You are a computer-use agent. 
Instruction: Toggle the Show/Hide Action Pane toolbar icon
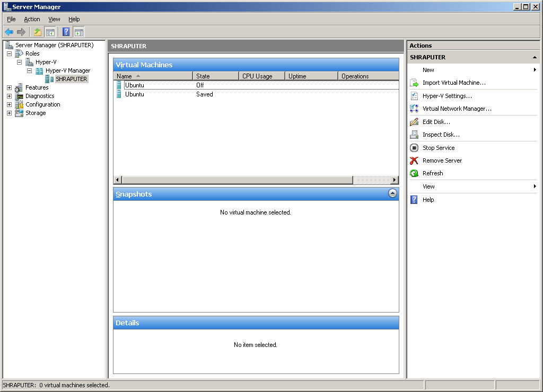coord(78,32)
